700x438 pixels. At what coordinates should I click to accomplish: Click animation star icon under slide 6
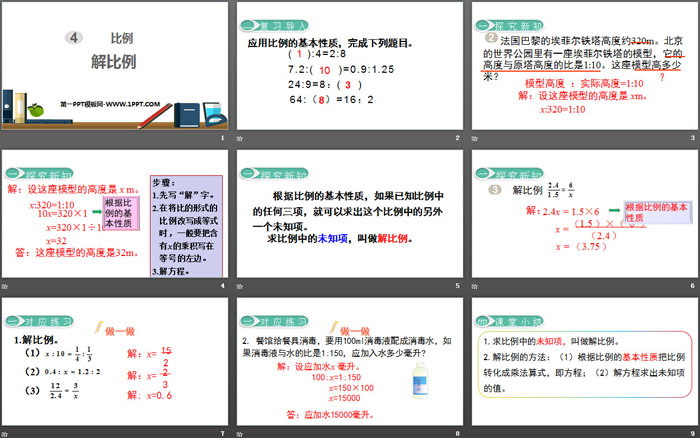coord(475,286)
